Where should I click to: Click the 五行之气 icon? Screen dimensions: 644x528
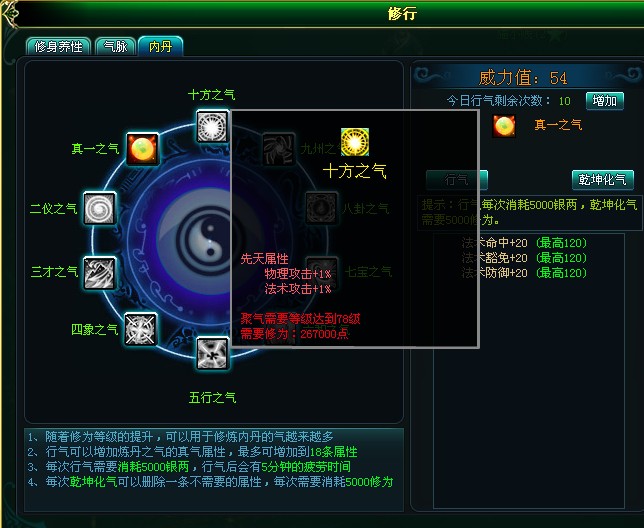212,353
